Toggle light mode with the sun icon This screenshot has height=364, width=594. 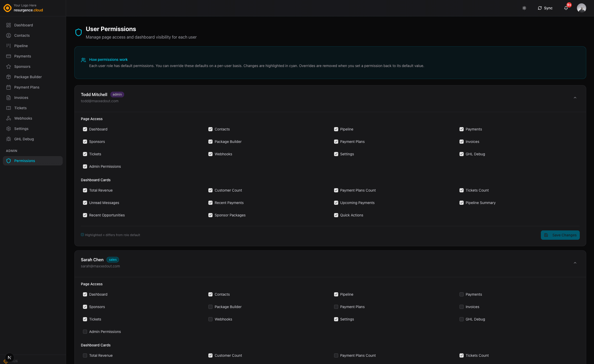tap(524, 8)
